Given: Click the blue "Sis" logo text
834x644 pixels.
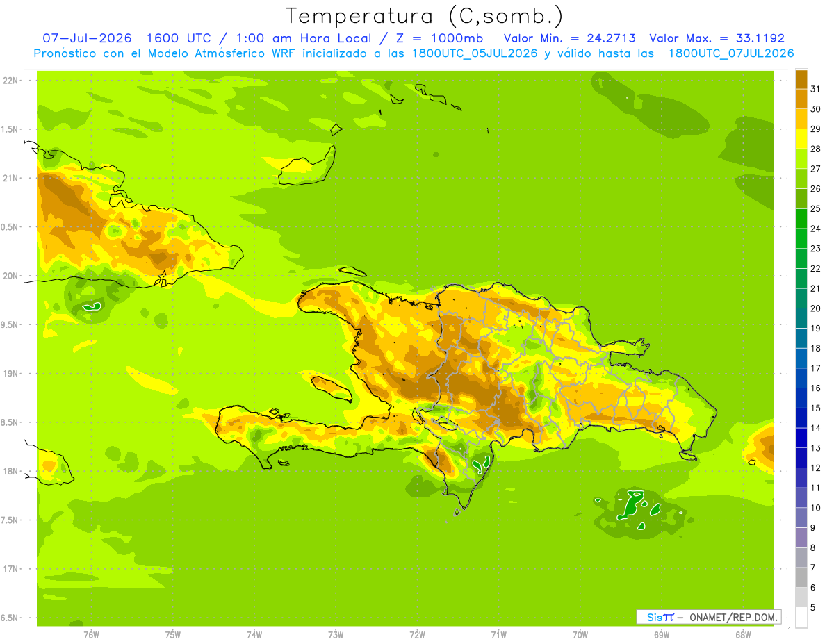Looking at the screenshot, I should point(654,617).
